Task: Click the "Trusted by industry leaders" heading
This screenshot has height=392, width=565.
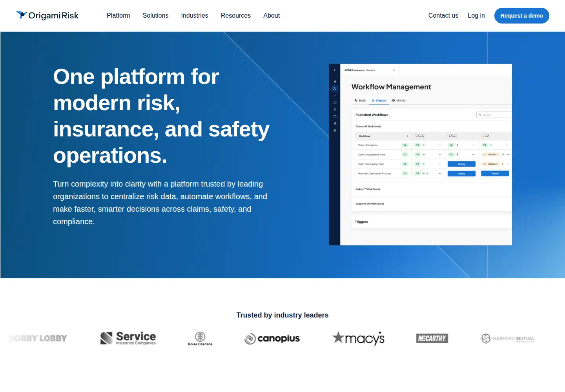Action: (282, 315)
